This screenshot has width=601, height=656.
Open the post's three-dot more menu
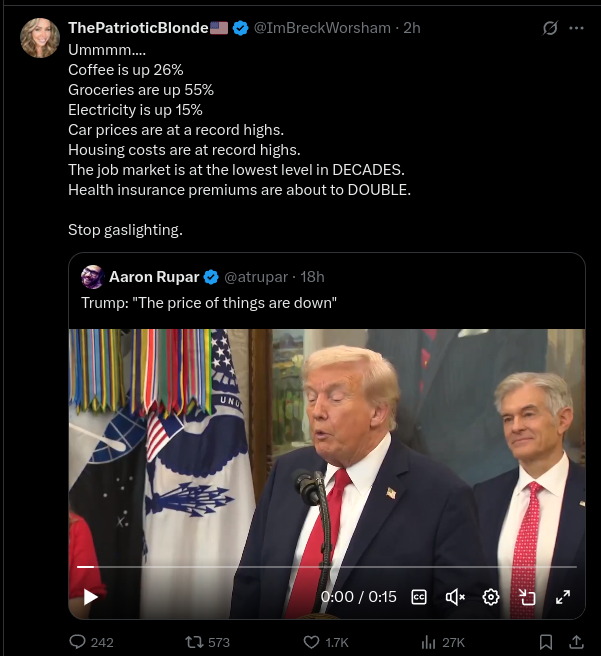click(x=576, y=28)
